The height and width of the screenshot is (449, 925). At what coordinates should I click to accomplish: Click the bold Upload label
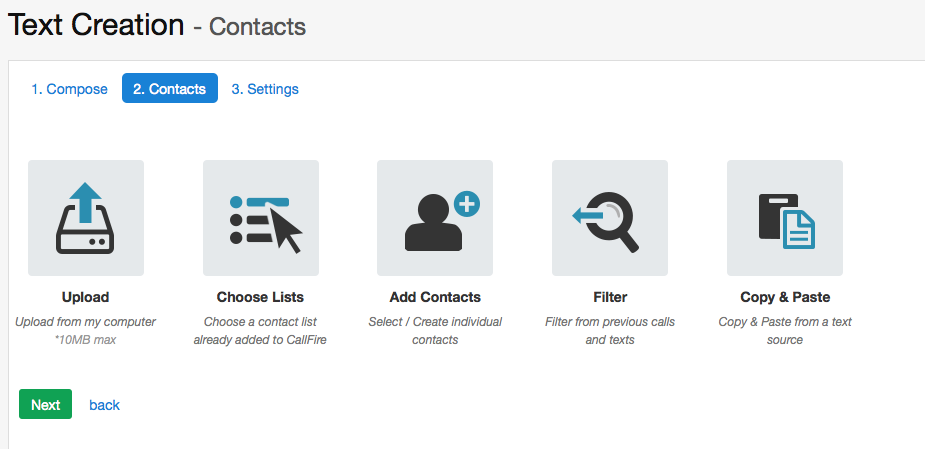pos(85,297)
